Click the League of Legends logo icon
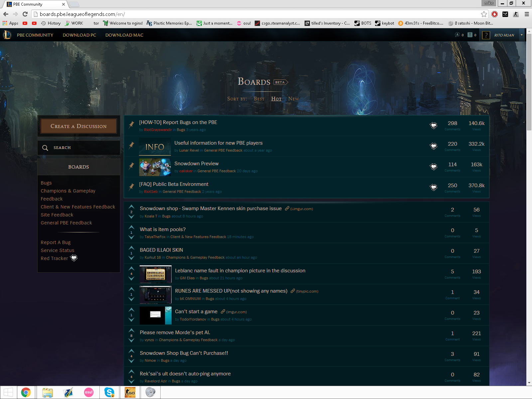 point(7,35)
